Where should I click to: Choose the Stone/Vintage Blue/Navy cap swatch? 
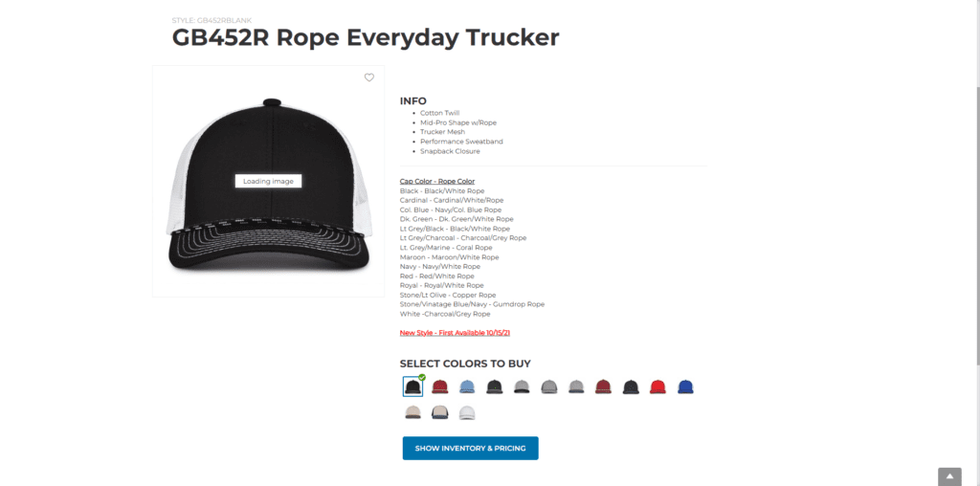(440, 412)
